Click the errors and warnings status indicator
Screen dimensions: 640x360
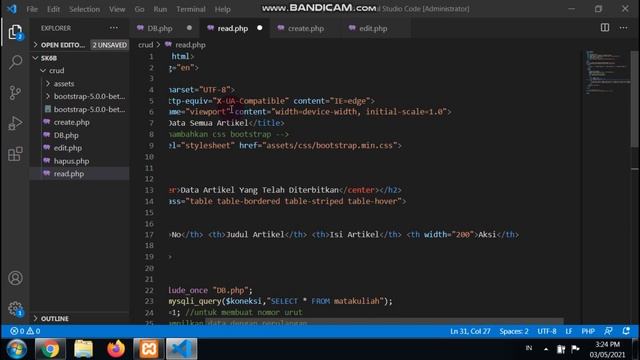[25, 331]
